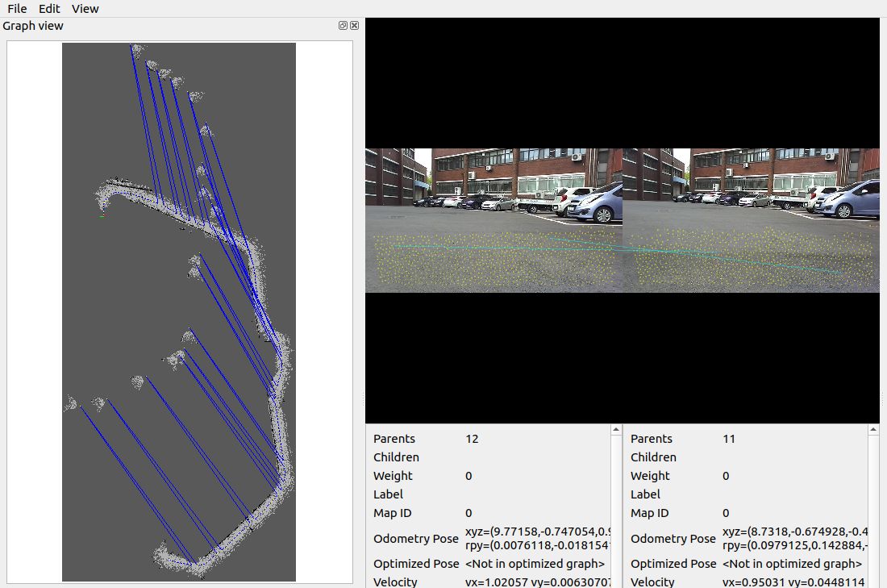The width and height of the screenshot is (887, 588).
Task: Open the Edit menu
Action: coord(49,9)
